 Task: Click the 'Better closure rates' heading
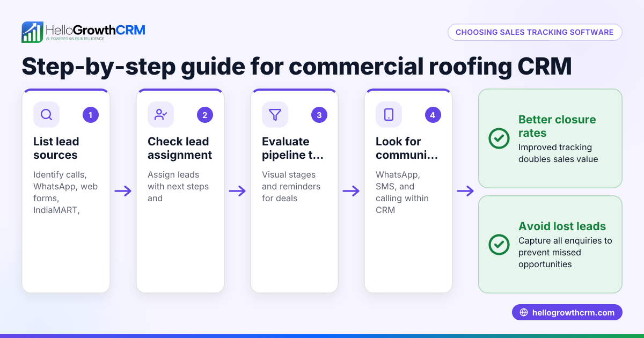point(557,126)
